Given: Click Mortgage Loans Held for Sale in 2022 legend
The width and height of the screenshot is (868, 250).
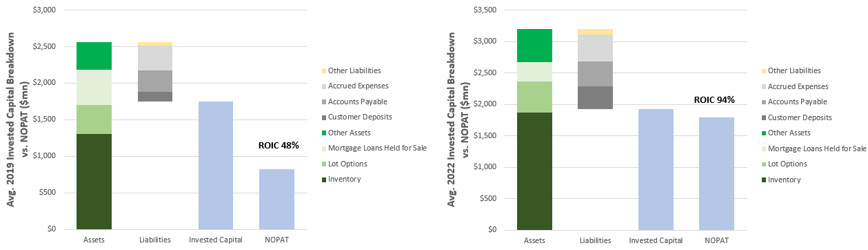Looking at the screenshot, I should click(817, 148).
